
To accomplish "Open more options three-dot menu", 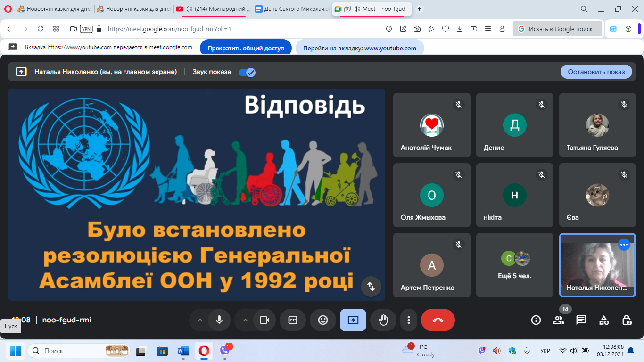I will (x=408, y=320).
